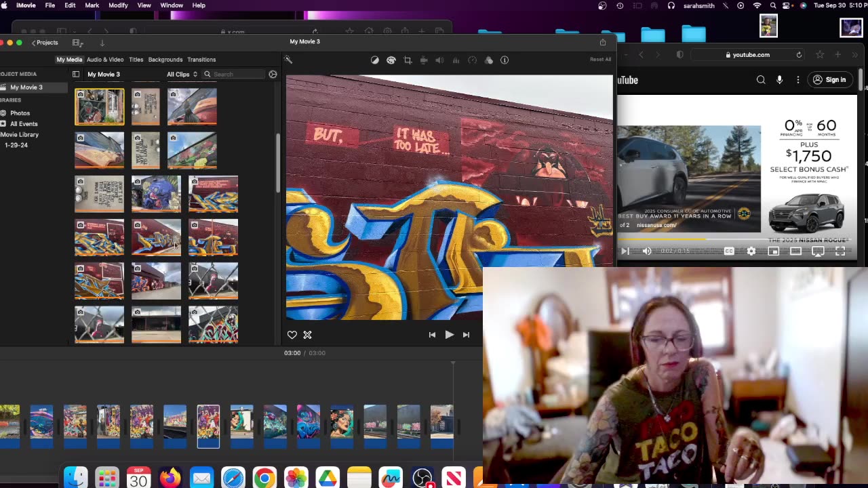The image size is (868, 488).
Task: Open the Mark menu
Action: coord(92,5)
